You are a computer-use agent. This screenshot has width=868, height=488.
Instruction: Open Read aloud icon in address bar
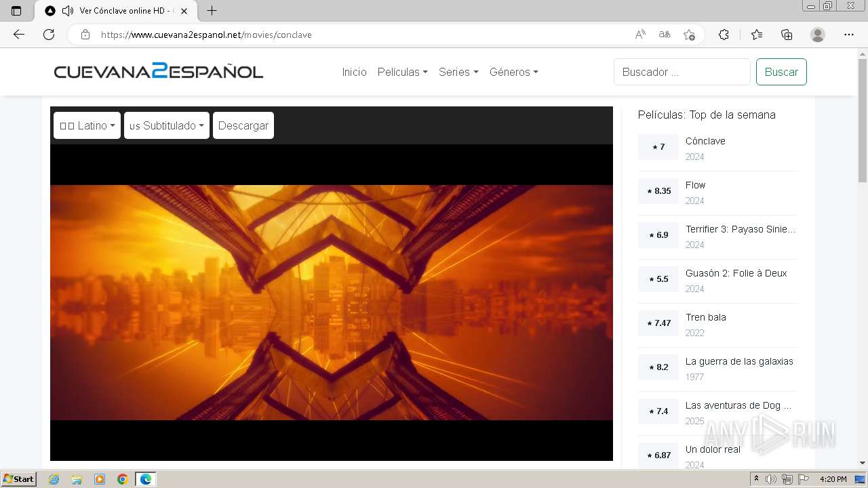pos(640,35)
